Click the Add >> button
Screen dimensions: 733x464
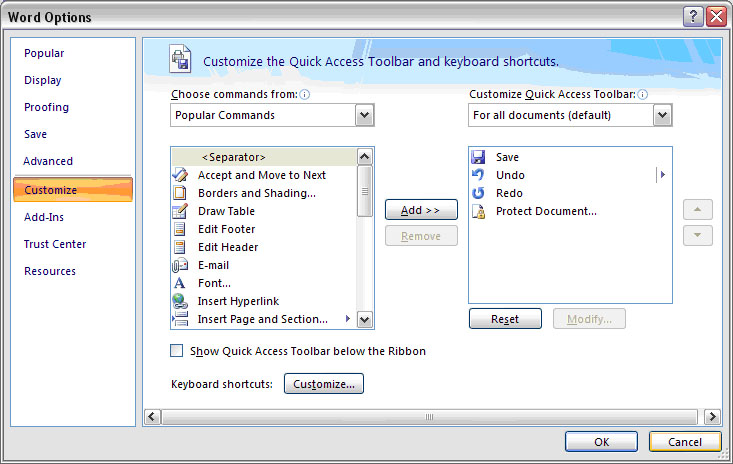421,210
